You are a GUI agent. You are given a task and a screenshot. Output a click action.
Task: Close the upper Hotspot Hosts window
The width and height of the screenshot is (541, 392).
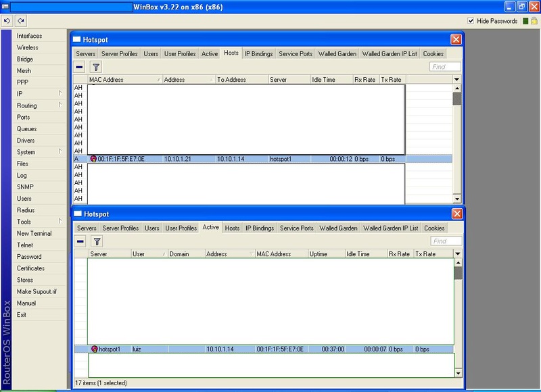[456, 39]
